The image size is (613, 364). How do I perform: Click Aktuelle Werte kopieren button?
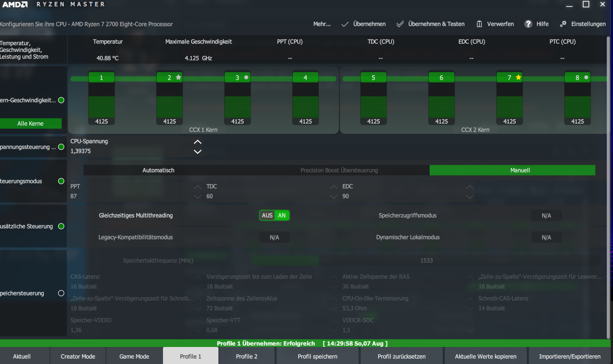tap(485, 356)
